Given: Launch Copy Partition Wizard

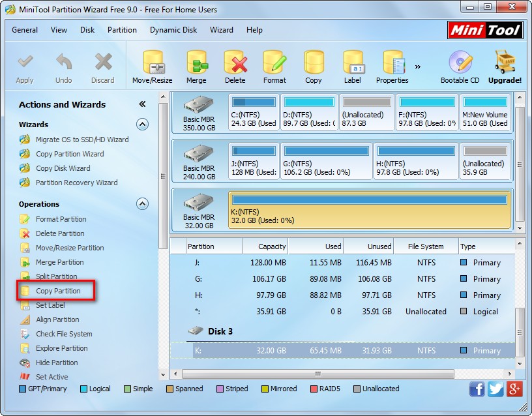Looking at the screenshot, I should pos(62,154).
